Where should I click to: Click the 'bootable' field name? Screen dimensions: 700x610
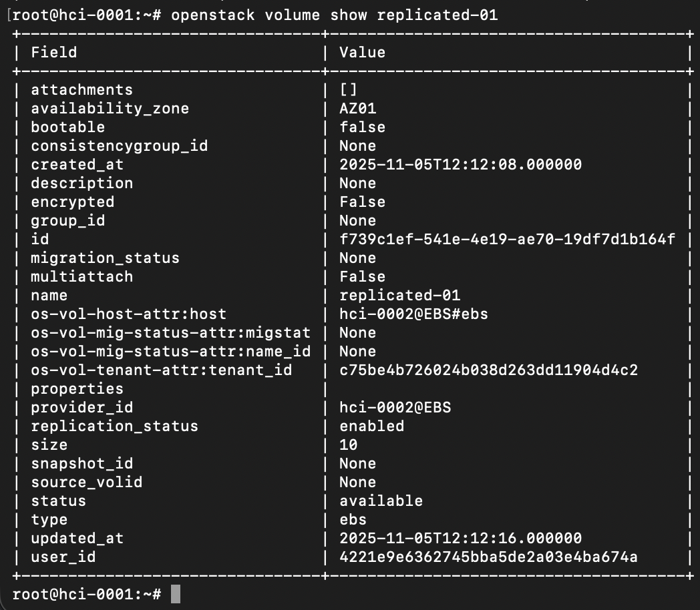pos(67,127)
